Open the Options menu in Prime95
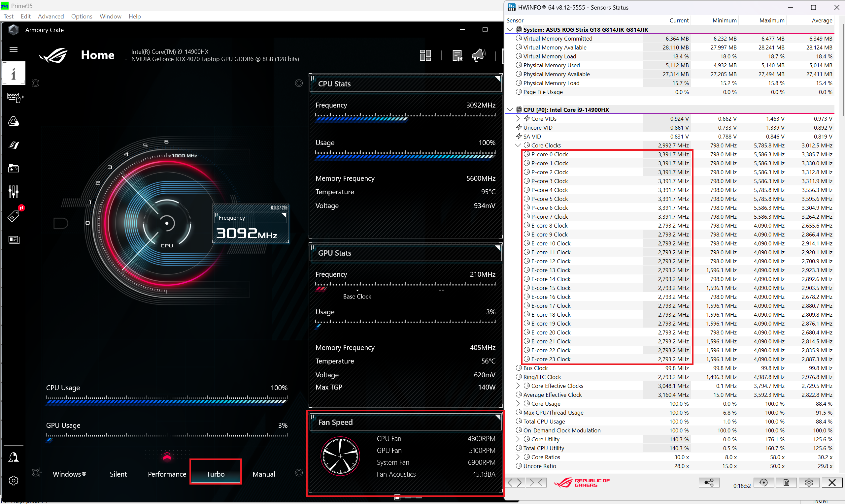The height and width of the screenshot is (504, 845). click(82, 16)
